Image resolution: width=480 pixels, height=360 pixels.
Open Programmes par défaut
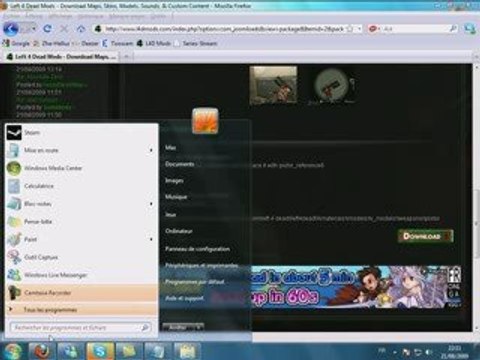pos(195,282)
